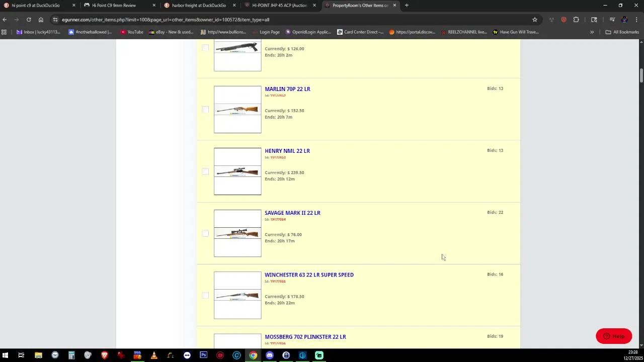Open the 'Card Center Direct' bookmark

tap(360, 32)
